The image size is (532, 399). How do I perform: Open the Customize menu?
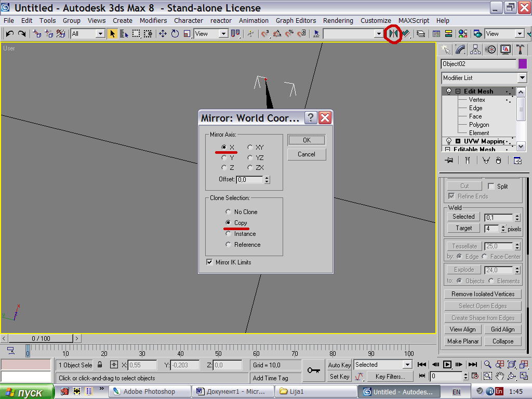tap(376, 21)
